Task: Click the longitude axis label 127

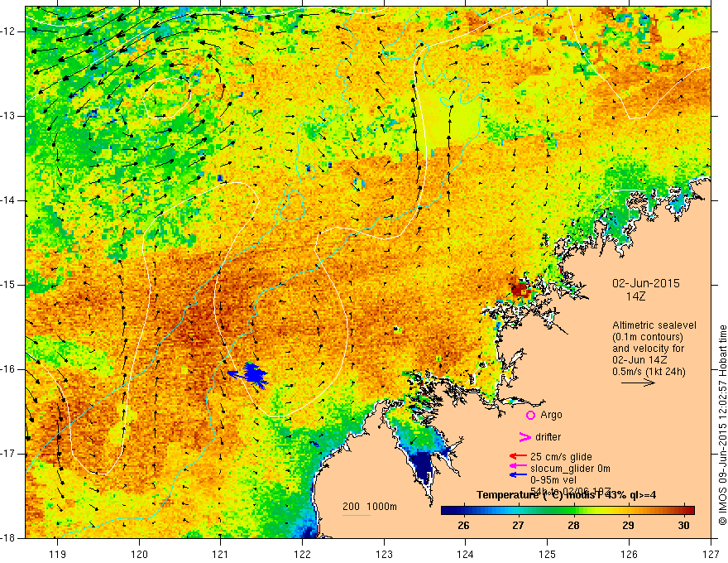Action: click(x=711, y=554)
